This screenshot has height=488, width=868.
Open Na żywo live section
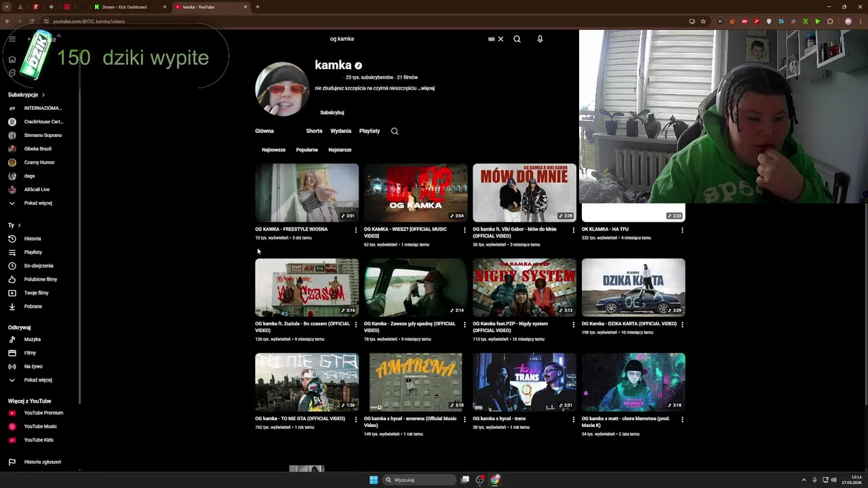tap(33, 366)
